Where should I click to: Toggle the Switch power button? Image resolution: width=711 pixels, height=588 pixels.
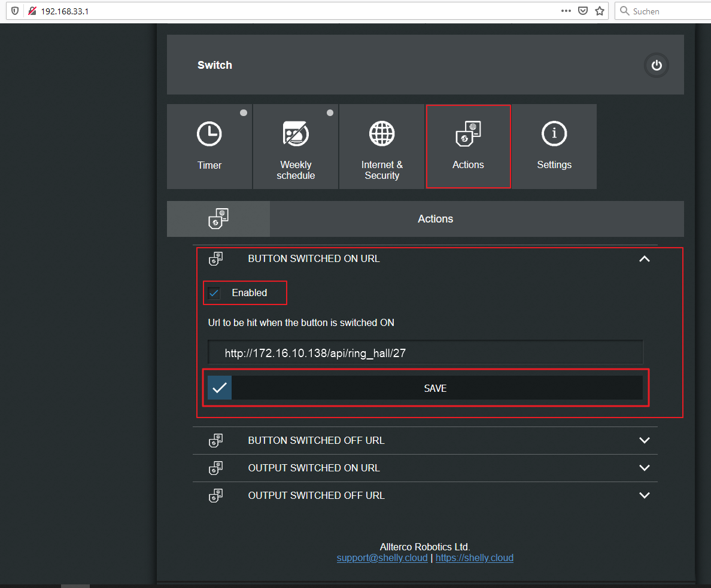click(x=656, y=65)
